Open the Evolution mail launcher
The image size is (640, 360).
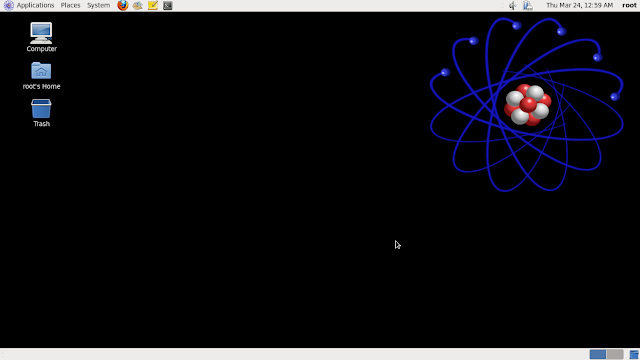tap(138, 5)
